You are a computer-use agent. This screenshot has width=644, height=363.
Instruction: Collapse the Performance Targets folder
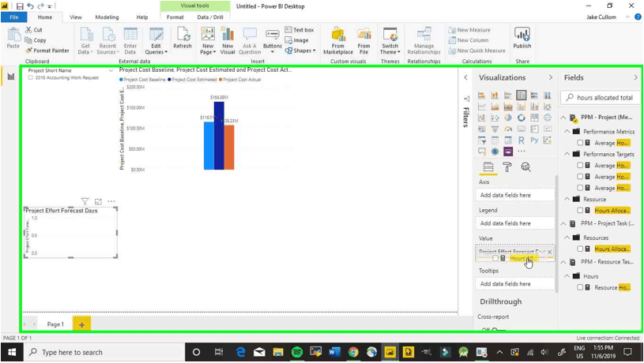[567, 154]
